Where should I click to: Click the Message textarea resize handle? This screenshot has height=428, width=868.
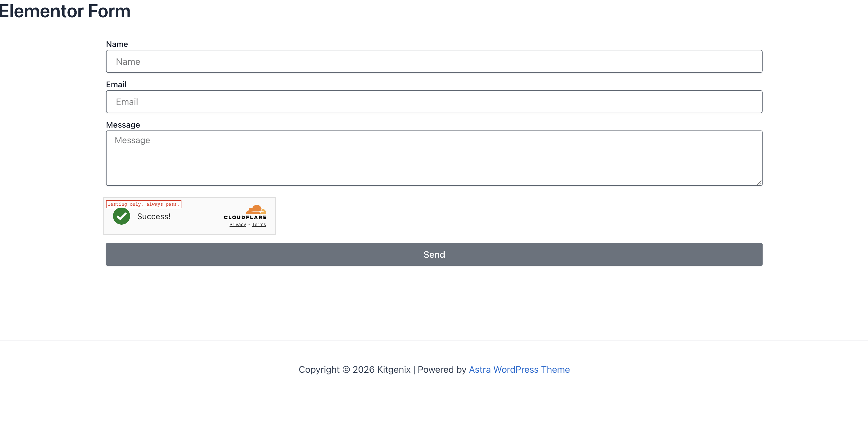click(759, 182)
